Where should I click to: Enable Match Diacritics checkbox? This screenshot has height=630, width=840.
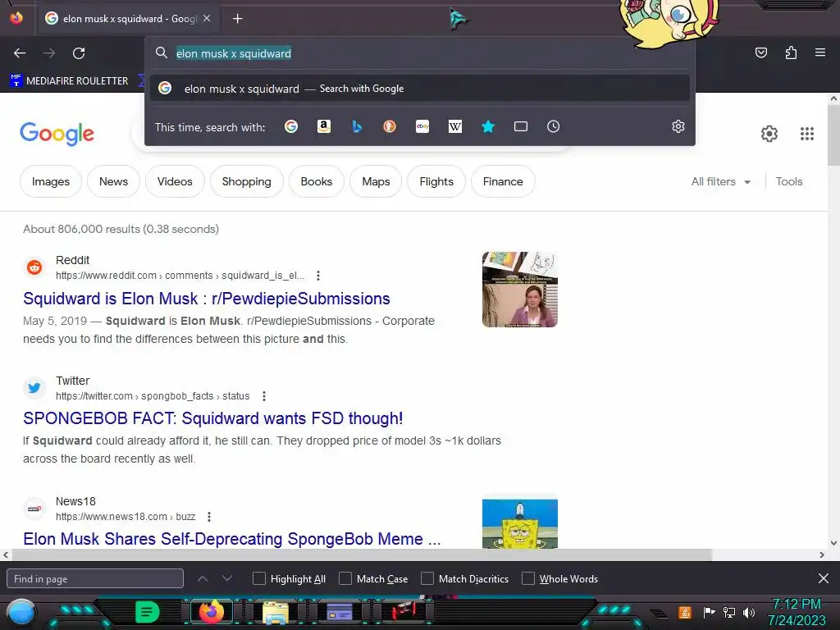[x=427, y=578]
